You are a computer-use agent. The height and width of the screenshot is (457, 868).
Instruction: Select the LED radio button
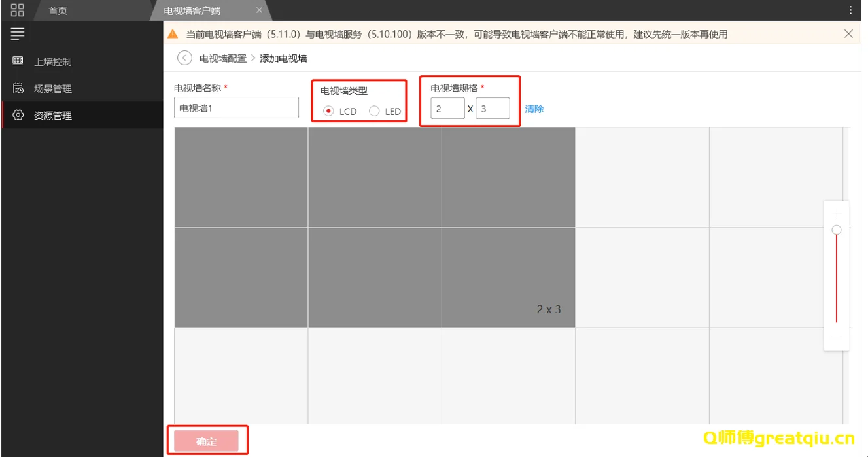[374, 111]
